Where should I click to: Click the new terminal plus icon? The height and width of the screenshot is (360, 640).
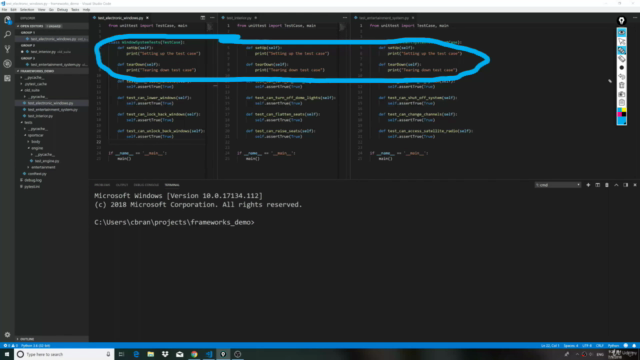point(588,185)
